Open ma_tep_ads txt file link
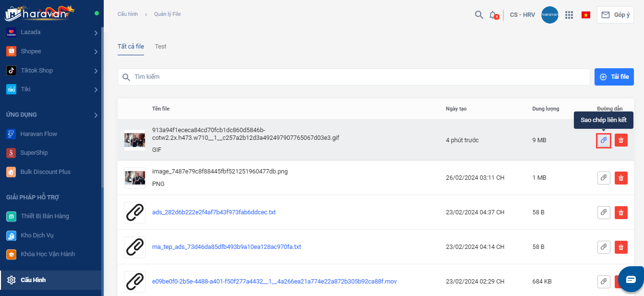This screenshot has height=296, width=644. click(226, 247)
